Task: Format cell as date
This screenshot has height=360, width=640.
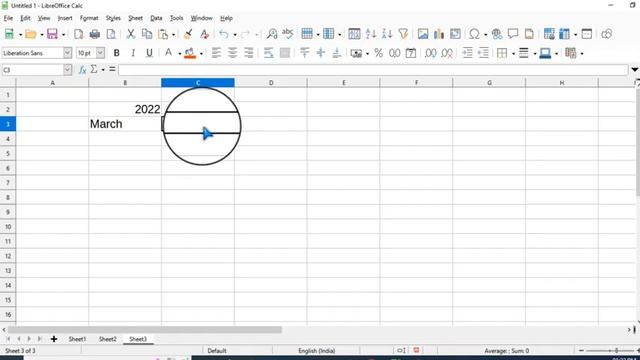Action: point(411,53)
